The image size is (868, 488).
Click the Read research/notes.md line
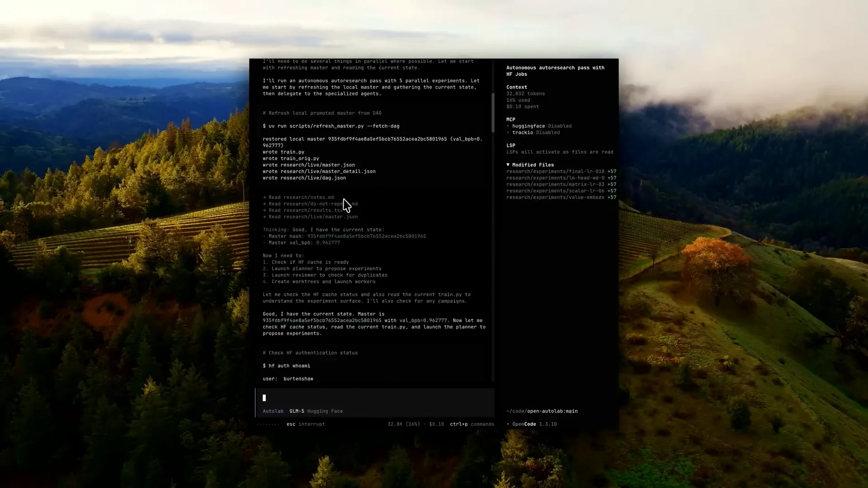coord(298,197)
